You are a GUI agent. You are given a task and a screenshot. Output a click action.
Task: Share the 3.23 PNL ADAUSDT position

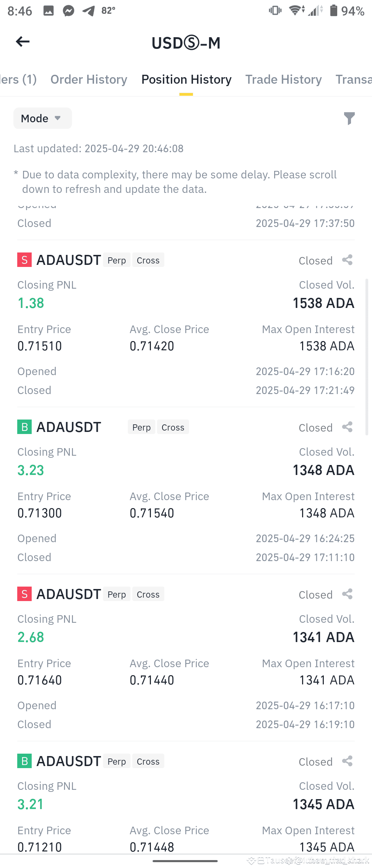347,427
